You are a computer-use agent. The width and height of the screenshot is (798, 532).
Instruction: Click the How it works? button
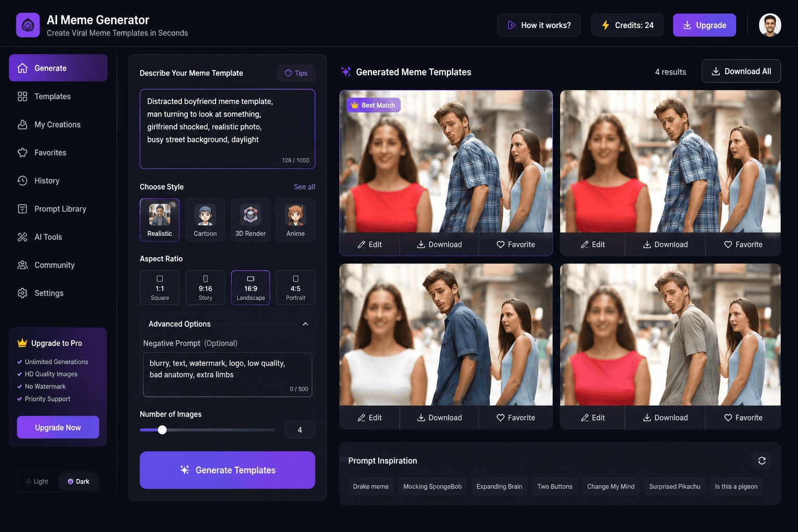pyautogui.click(x=539, y=25)
